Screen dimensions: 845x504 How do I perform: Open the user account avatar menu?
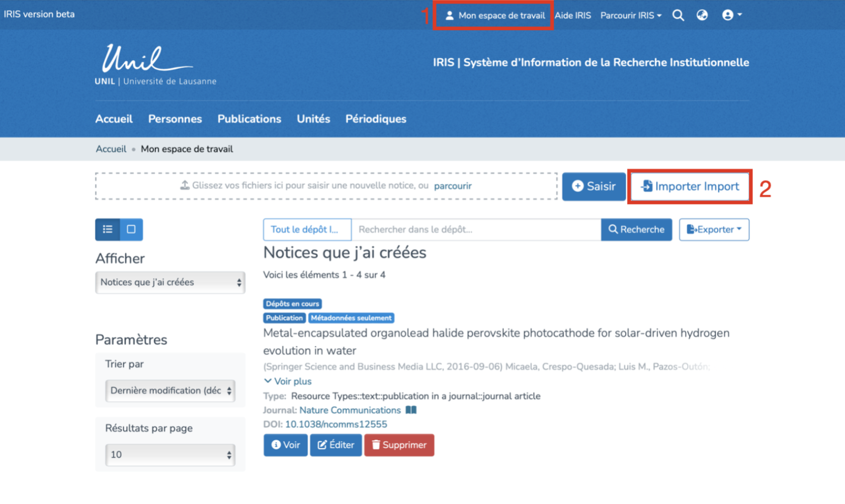pos(731,15)
